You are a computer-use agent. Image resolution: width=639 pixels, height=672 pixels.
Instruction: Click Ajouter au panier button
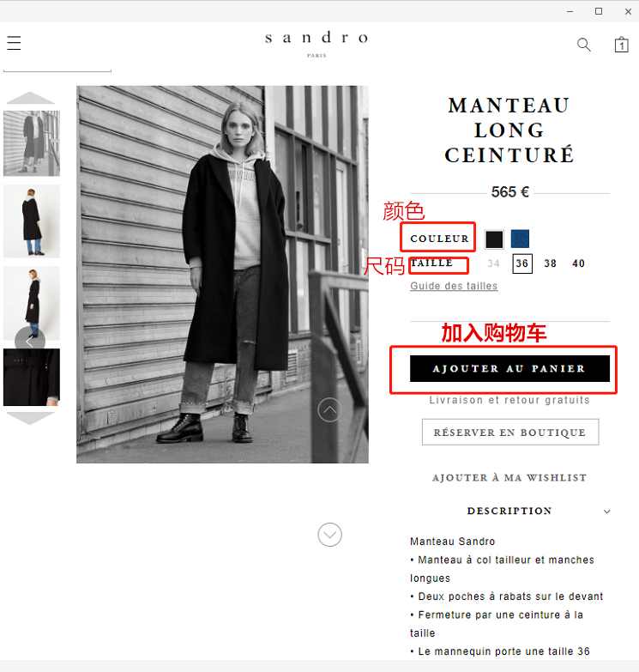pos(509,368)
